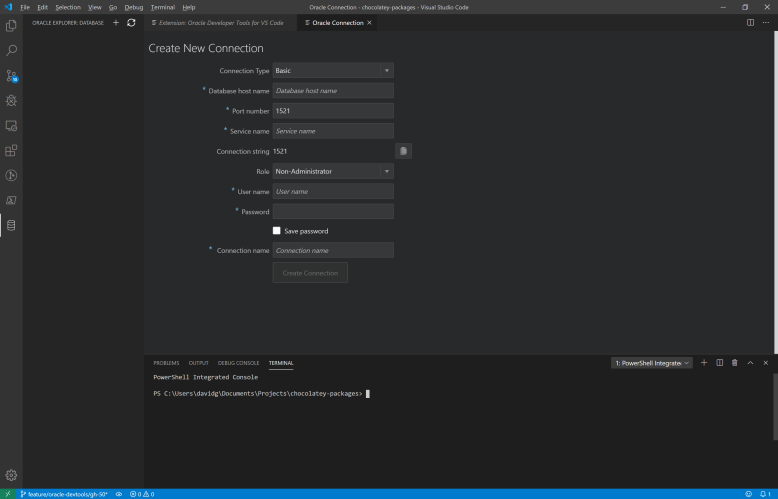
Task: Open editor More Actions ellipsis
Action: pyautogui.click(x=766, y=22)
